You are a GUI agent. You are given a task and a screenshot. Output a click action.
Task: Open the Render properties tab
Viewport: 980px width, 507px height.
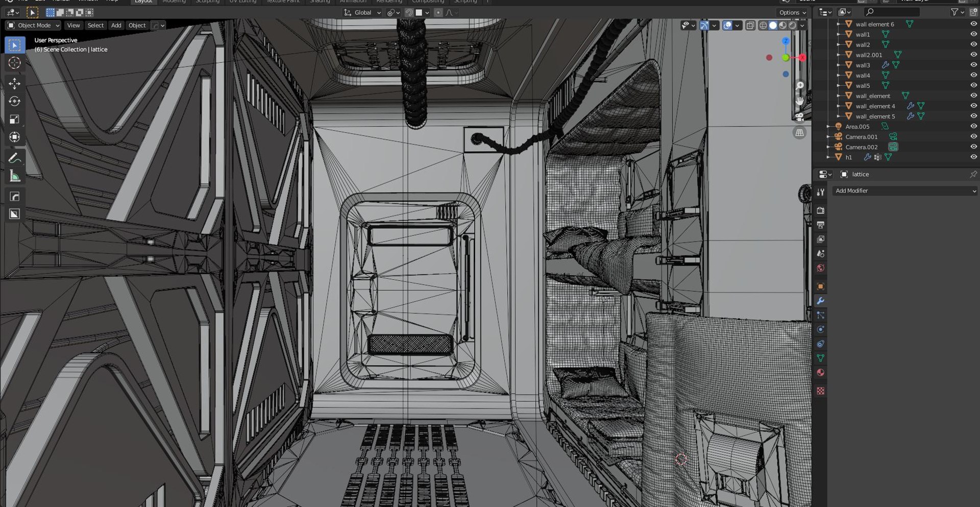tap(820, 210)
